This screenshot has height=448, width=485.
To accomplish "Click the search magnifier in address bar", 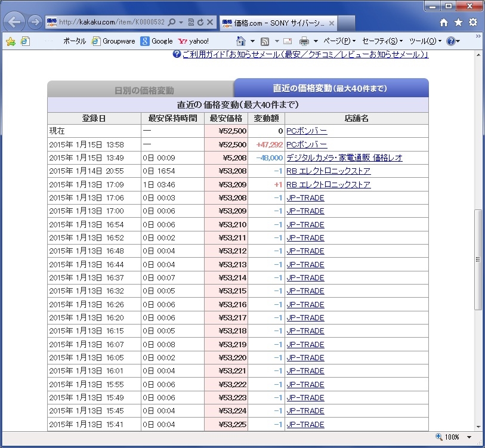I will click(172, 22).
